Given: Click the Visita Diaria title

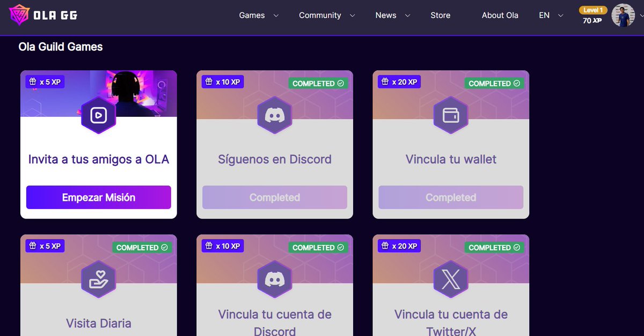Looking at the screenshot, I should pos(99,323).
